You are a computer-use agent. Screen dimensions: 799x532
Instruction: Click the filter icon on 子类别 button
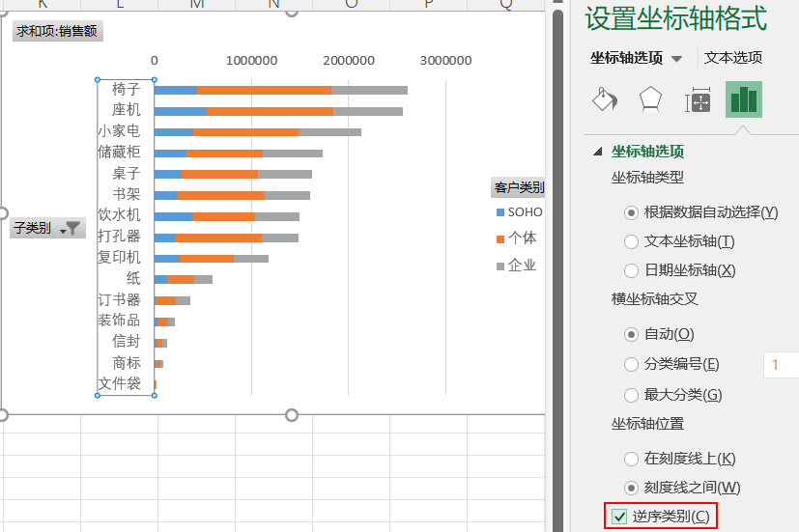coord(73,229)
